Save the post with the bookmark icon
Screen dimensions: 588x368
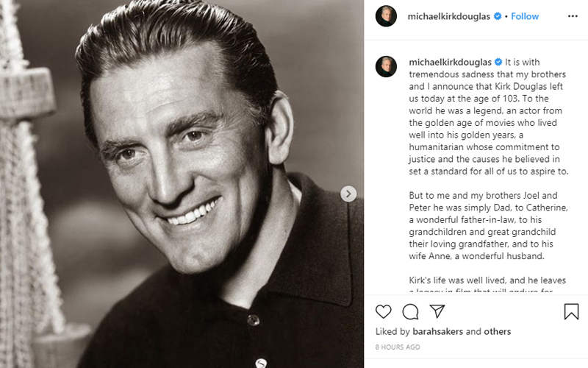571,311
